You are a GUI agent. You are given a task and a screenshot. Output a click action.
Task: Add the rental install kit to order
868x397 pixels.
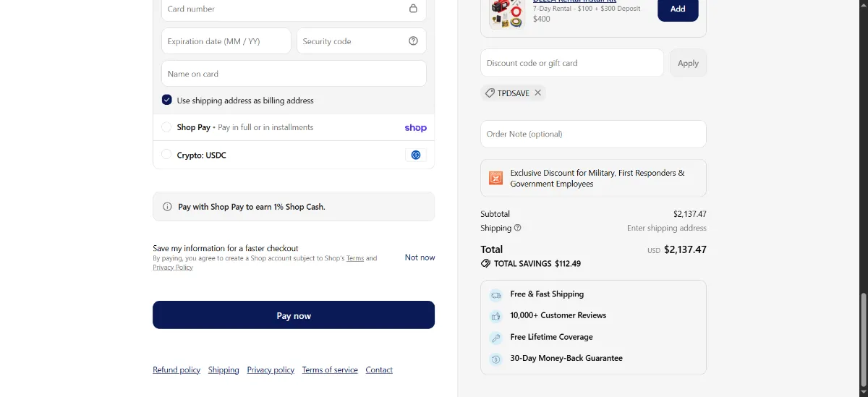(x=678, y=9)
